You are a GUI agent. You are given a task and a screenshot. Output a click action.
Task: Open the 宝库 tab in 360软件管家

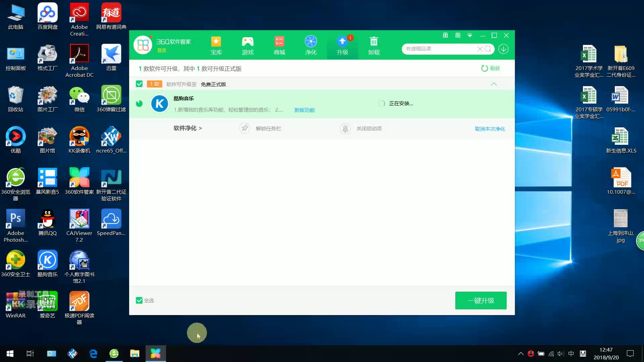pyautogui.click(x=216, y=46)
